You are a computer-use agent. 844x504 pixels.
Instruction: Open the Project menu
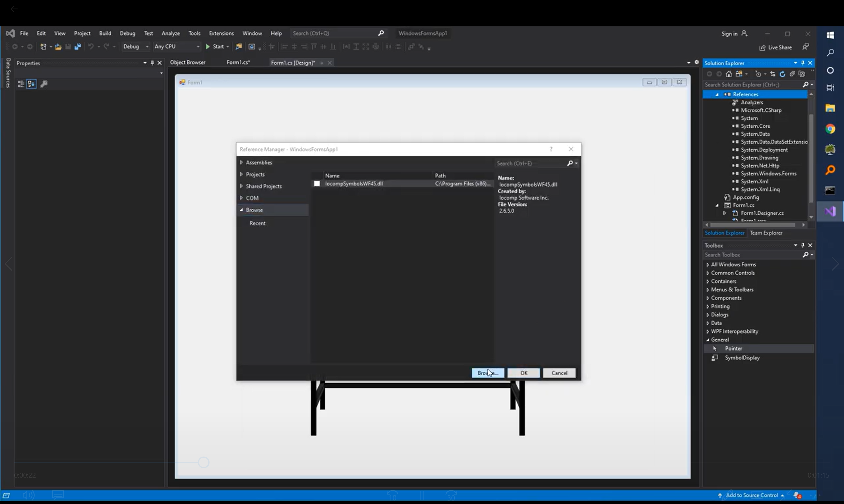82,33
